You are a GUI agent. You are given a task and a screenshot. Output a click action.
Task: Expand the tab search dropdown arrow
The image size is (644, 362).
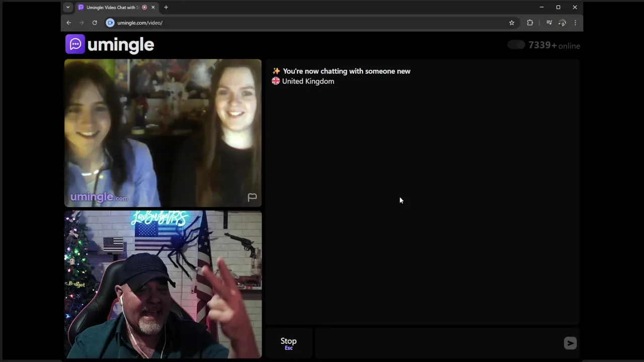68,8
